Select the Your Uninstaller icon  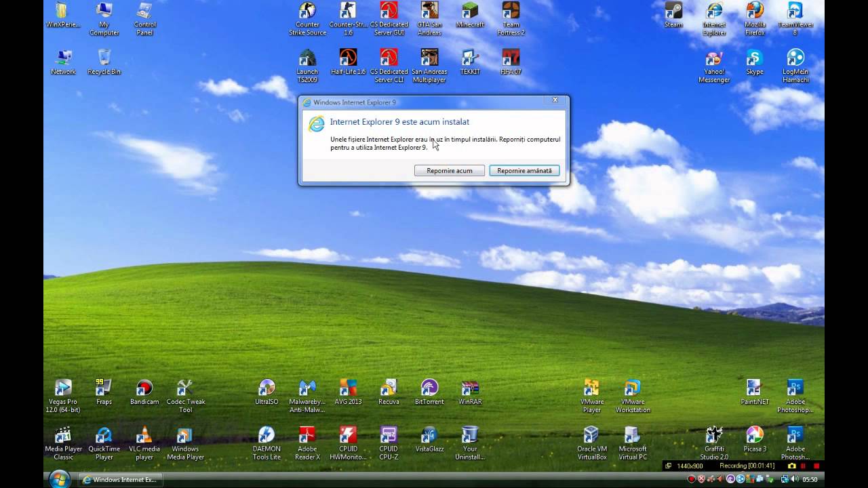coord(470,443)
